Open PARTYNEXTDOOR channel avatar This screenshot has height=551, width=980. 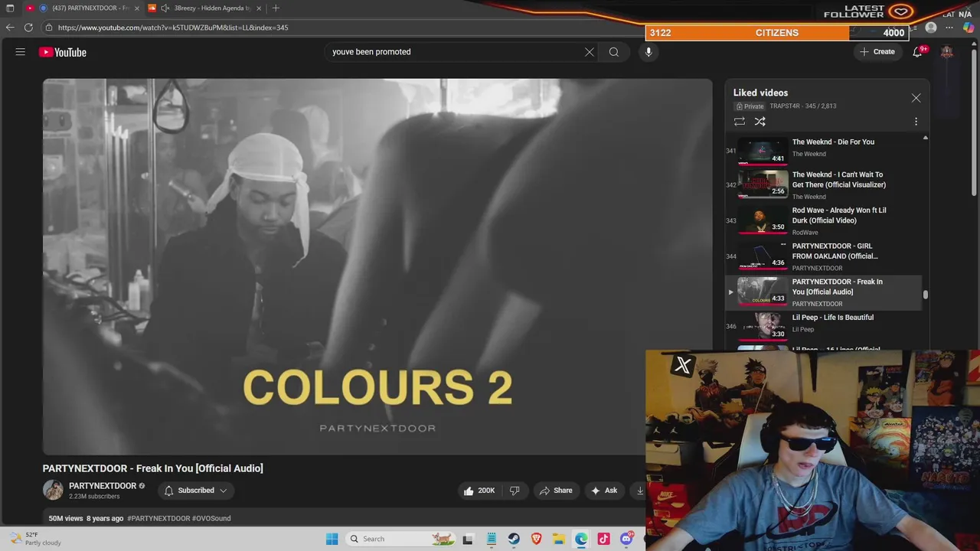coord(53,491)
